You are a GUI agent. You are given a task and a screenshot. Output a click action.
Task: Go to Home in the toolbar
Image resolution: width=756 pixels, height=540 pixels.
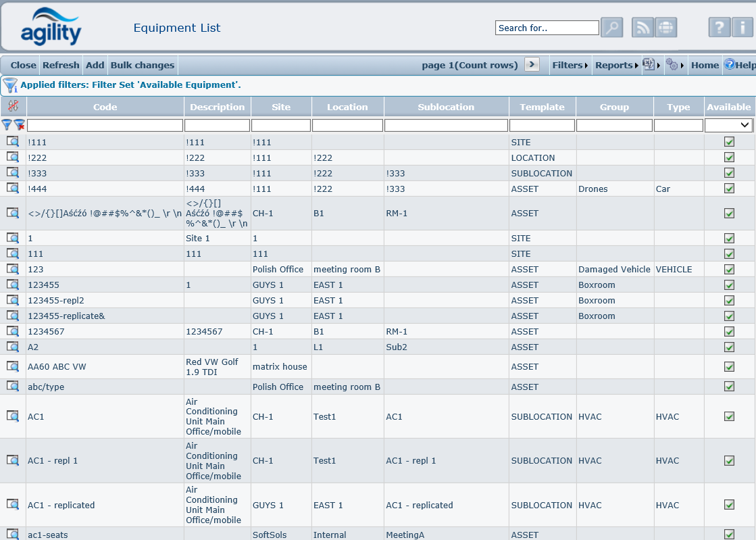705,66
